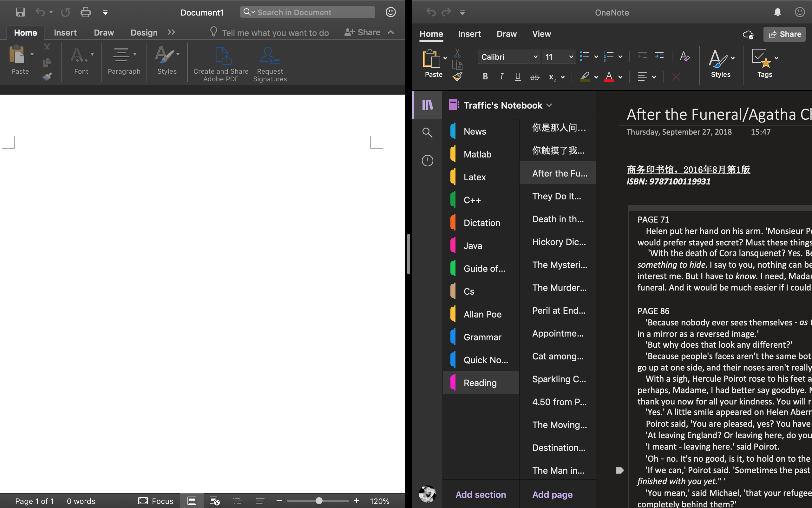Select the Allan Poe section

(481, 314)
